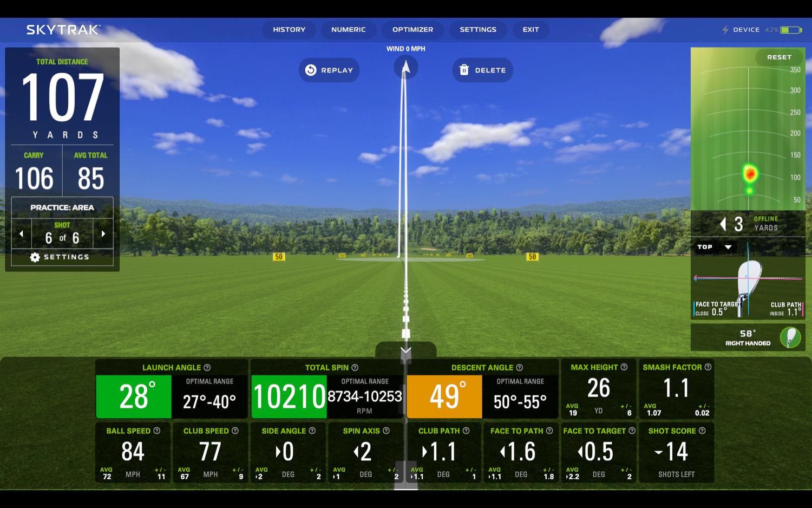812x508 pixels.
Task: Switch to the NUMERIC tab
Action: [349, 30]
